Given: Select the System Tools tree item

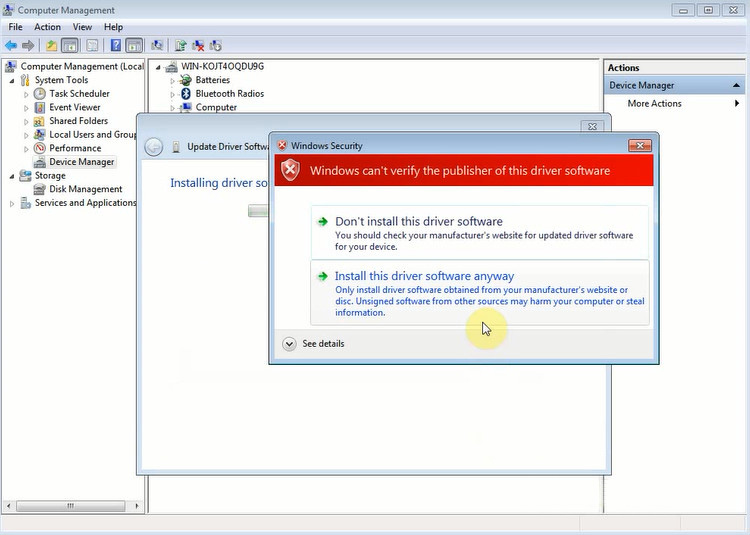Looking at the screenshot, I should click(61, 80).
